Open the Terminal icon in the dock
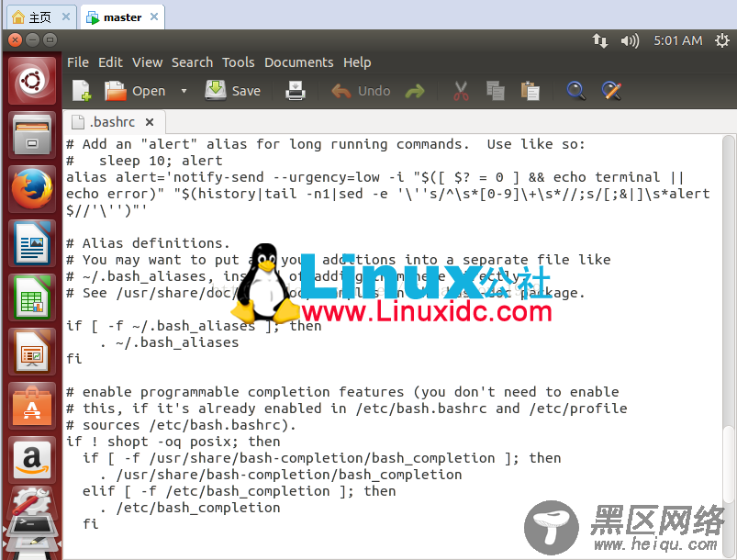 32,524
